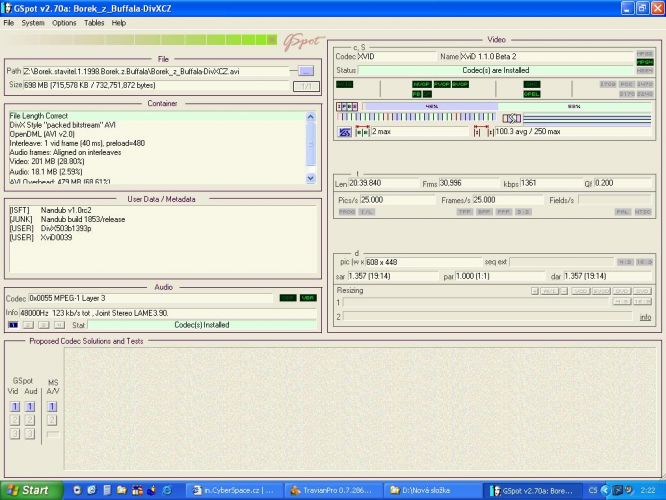This screenshot has width=666, height=500.
Task: Open the File menu
Action: click(x=8, y=23)
